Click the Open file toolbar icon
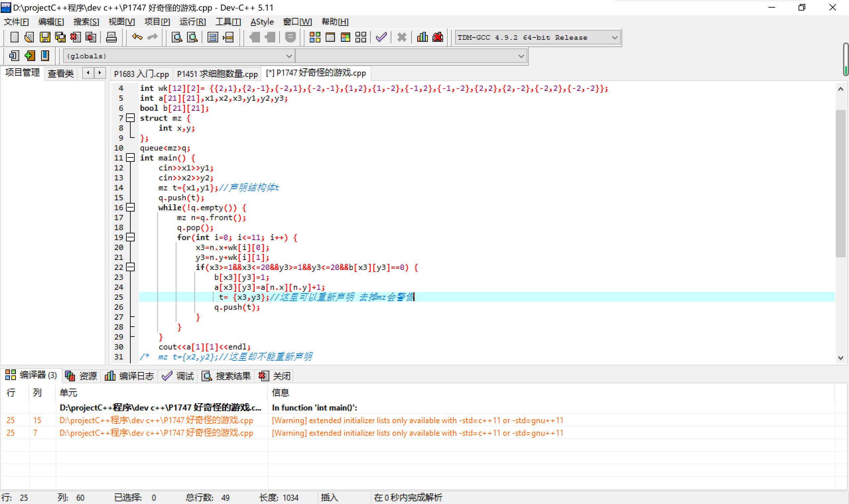Screen dimensions: 849x504 29,37
